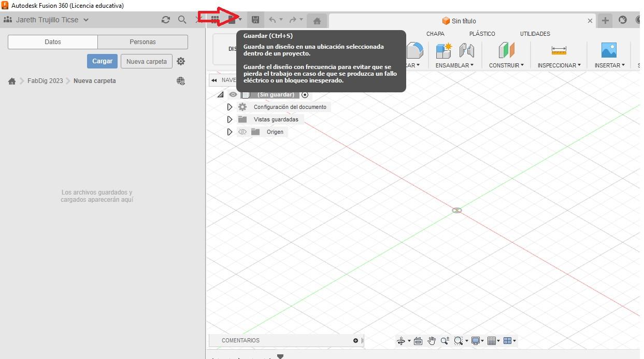This screenshot has width=644, height=359.
Task: Click the radio marker next to Sin guardar
Action: pos(305,94)
